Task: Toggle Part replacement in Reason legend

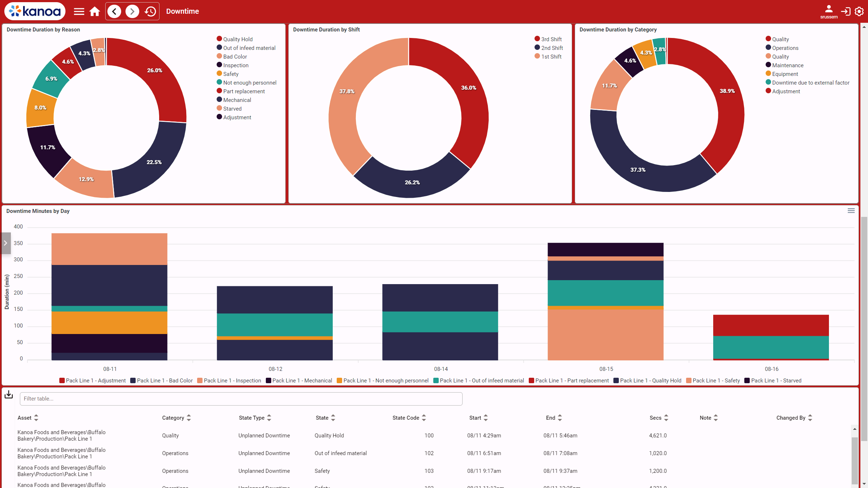Action: click(241, 91)
